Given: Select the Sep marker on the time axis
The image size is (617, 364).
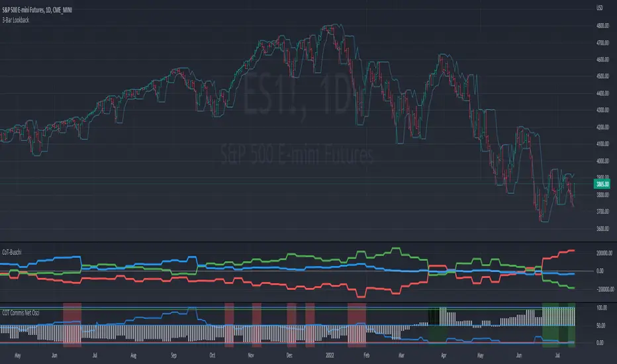Looking at the screenshot, I should 173,355.
